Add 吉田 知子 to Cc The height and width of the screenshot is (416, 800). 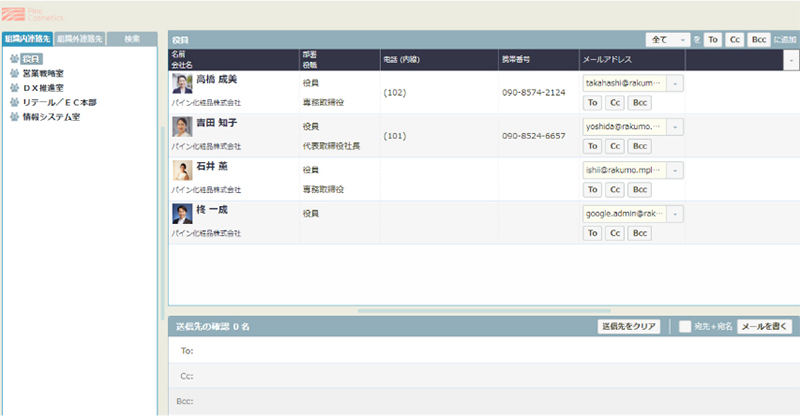click(615, 146)
